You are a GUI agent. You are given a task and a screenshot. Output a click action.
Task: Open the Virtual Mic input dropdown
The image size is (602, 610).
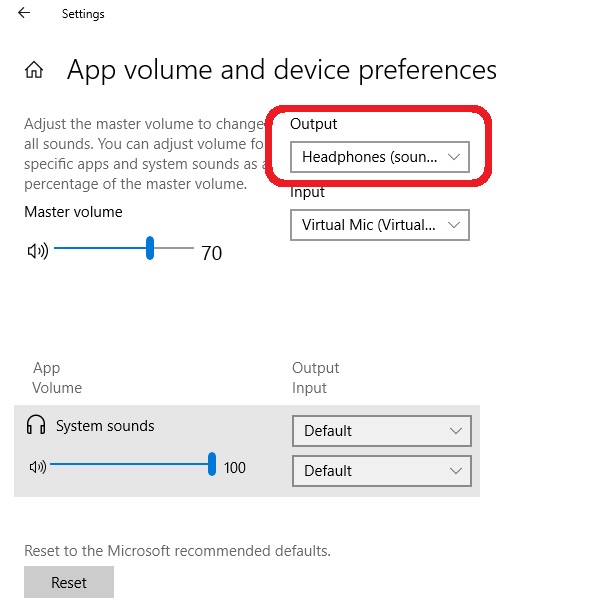(x=380, y=225)
